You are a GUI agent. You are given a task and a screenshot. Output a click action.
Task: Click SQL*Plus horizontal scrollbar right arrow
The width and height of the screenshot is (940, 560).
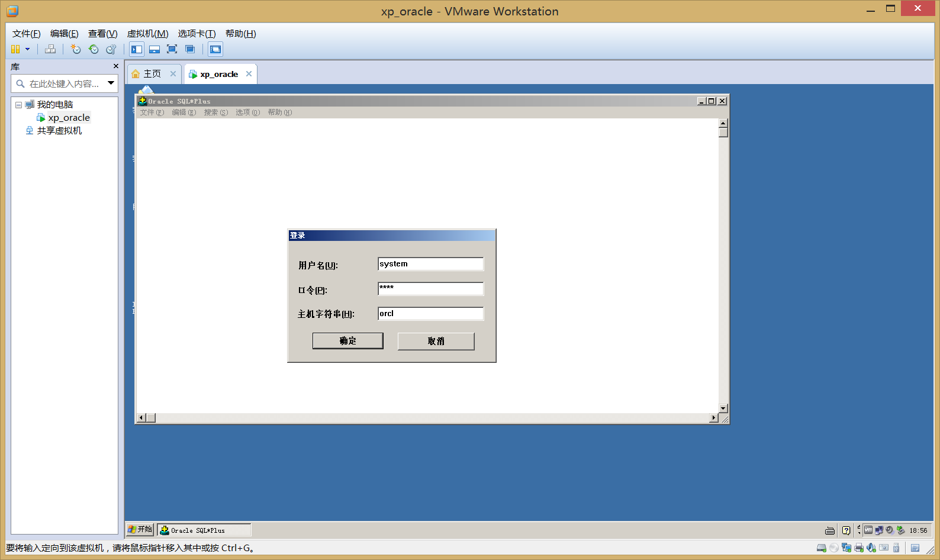pyautogui.click(x=714, y=418)
